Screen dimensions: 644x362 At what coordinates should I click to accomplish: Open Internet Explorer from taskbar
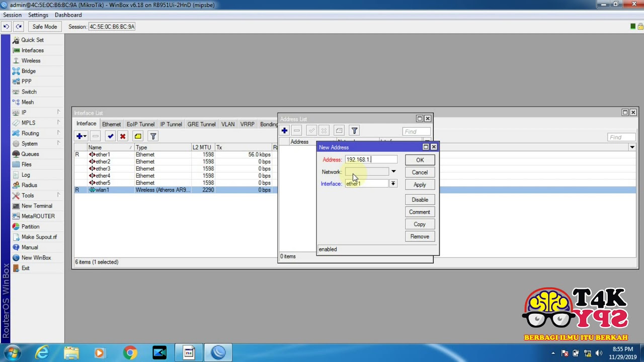point(42,353)
